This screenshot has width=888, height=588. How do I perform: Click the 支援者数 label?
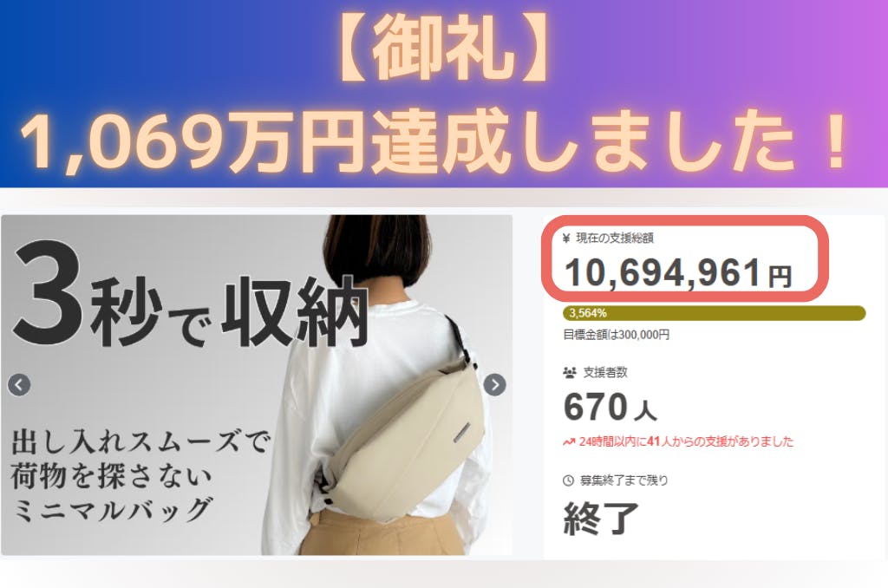tap(605, 372)
